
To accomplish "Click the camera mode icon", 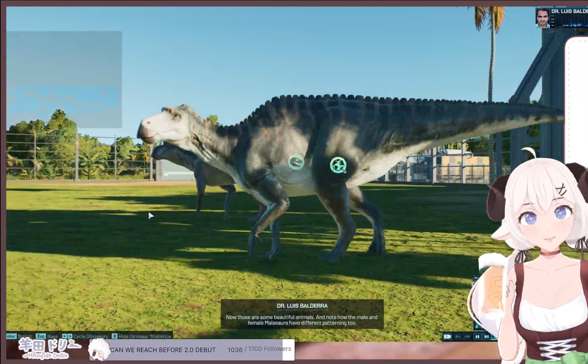I will [447, 336].
